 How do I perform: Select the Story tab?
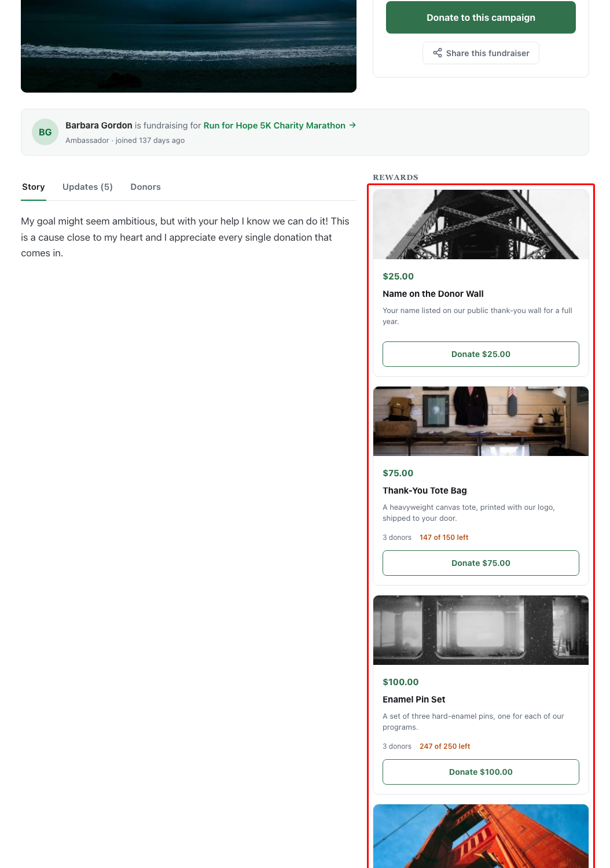[x=34, y=187]
